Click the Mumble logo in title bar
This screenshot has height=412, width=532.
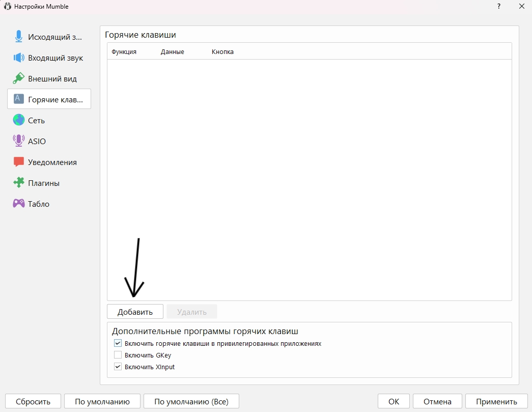point(8,7)
